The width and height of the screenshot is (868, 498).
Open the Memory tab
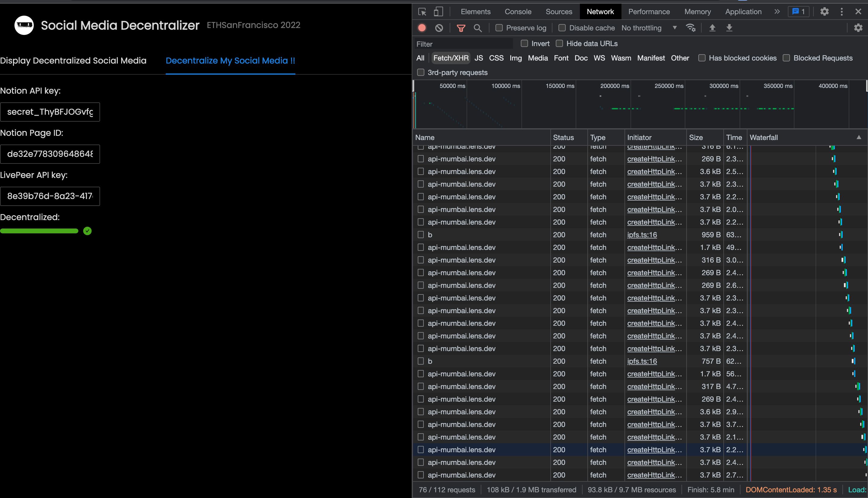pos(697,12)
